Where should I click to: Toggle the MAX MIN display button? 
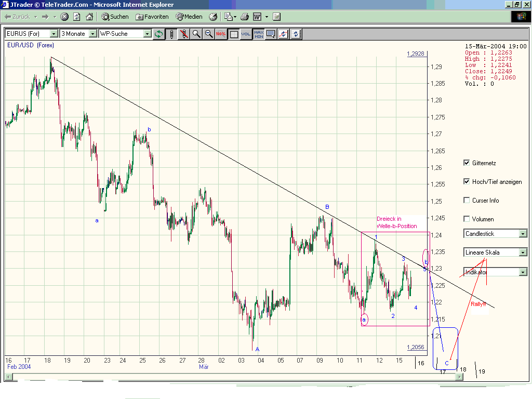click(x=259, y=34)
